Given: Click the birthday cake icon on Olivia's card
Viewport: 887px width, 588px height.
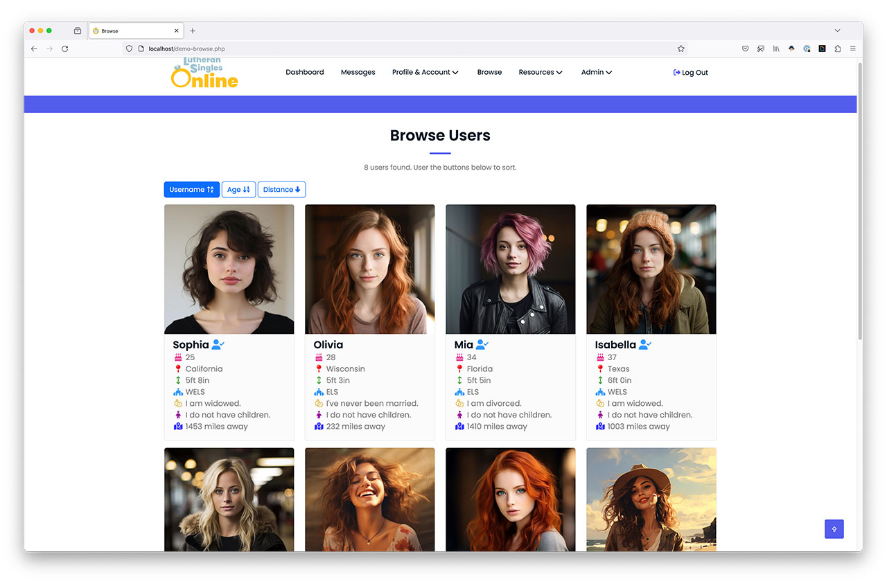Looking at the screenshot, I should click(319, 357).
